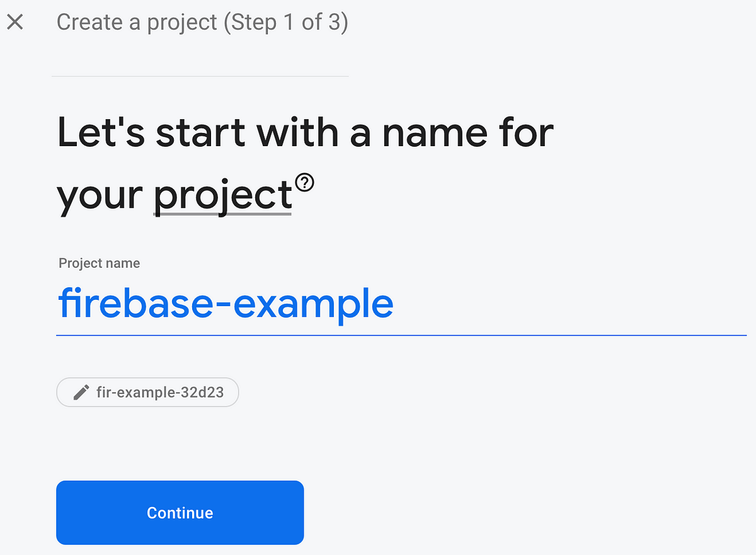
Task: Select the fir-example-32d23 project ID chip
Action: pyautogui.click(x=148, y=392)
